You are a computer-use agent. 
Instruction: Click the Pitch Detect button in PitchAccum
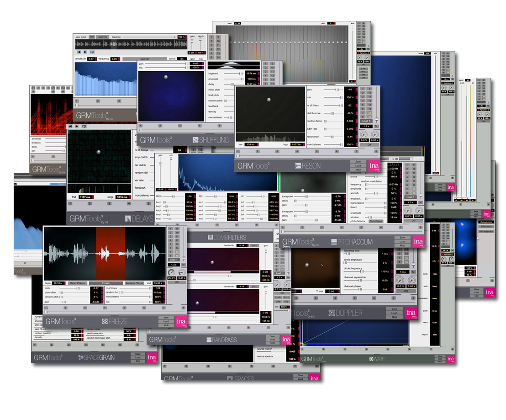pos(376,221)
